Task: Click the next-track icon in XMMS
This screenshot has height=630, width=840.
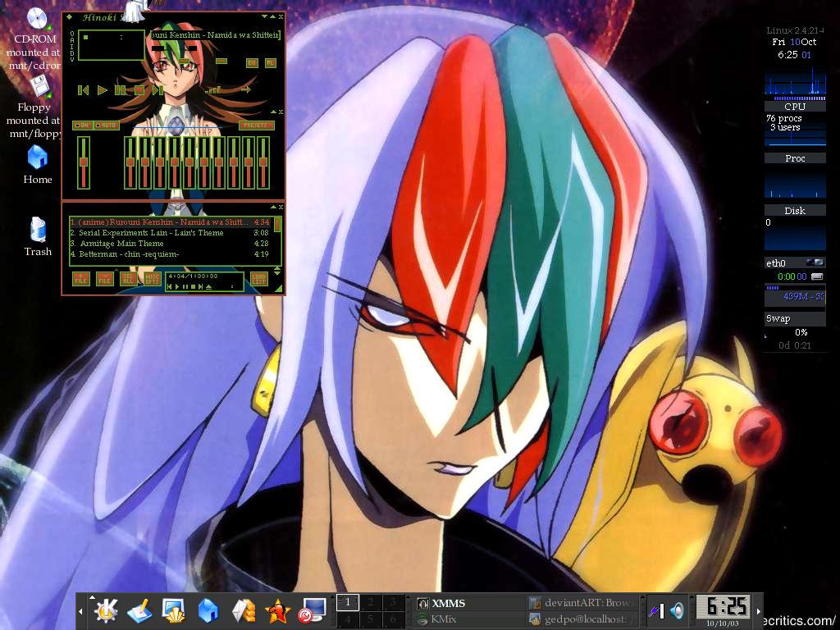Action: [157, 89]
